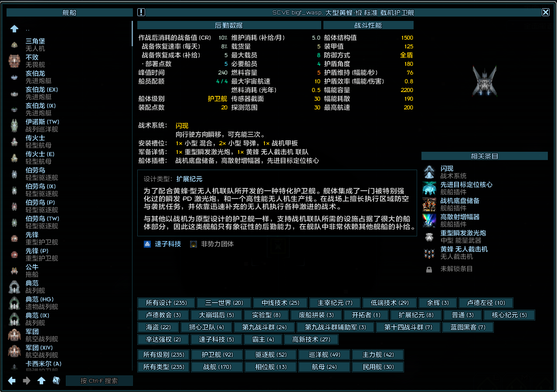Select 典范 battleship in ship list
The height and width of the screenshot is (392, 557).
(x=32, y=286)
